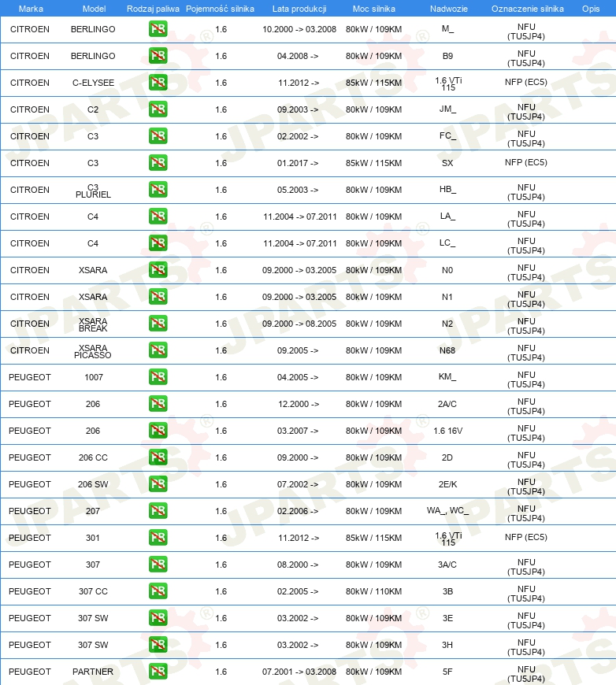Click the fuel icon in the 307 SW 3E row

[158, 618]
